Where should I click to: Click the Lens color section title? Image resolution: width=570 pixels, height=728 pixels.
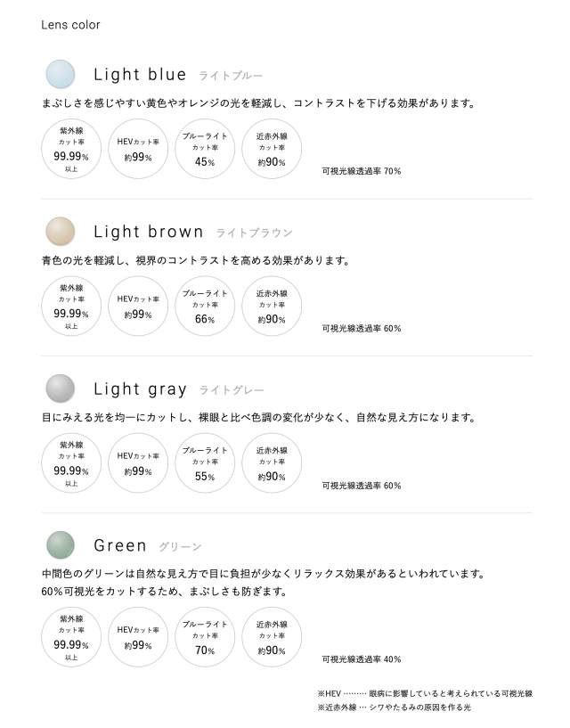tap(70, 25)
